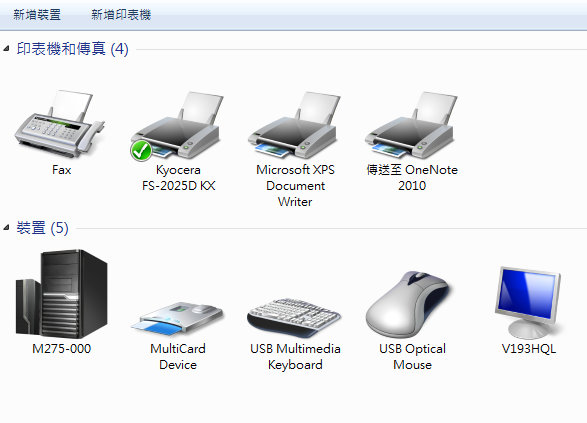
Task: Click the 裝置 (5) group header
Action: tap(42, 228)
